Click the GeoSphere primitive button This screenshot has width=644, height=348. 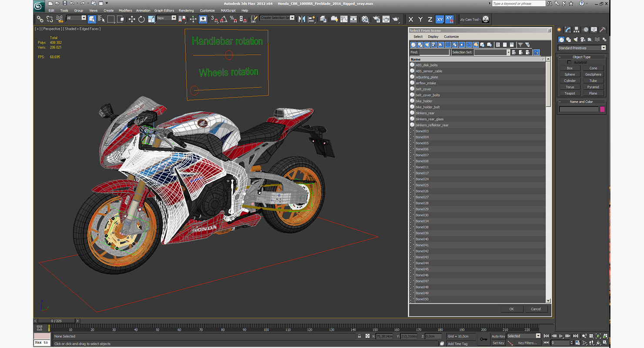click(594, 74)
